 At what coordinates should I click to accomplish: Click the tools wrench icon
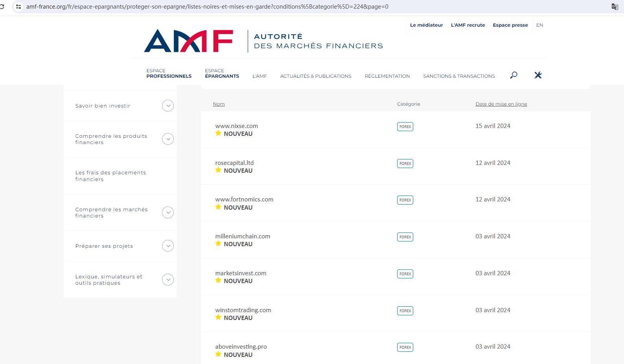click(x=538, y=75)
